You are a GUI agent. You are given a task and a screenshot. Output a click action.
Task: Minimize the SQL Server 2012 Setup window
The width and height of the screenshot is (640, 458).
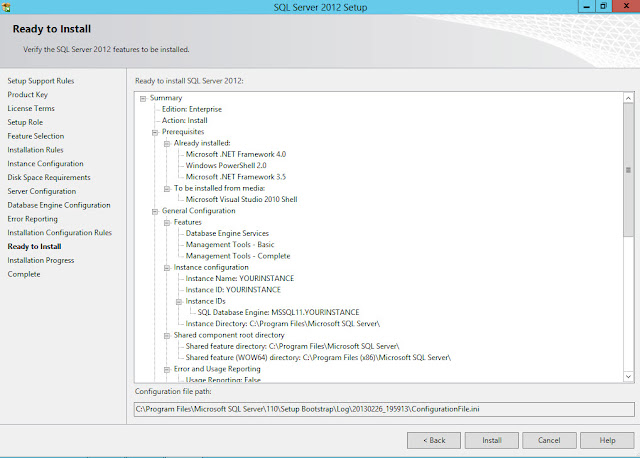tap(587, 6)
